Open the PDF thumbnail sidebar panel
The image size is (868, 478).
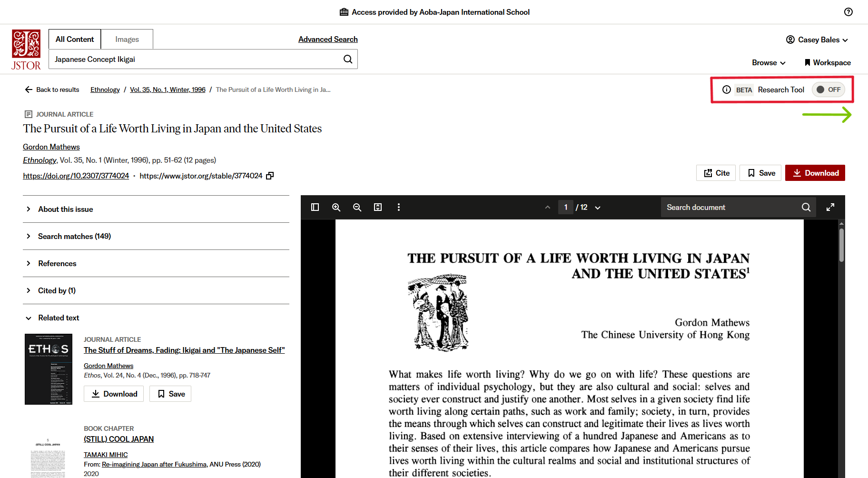(x=315, y=207)
